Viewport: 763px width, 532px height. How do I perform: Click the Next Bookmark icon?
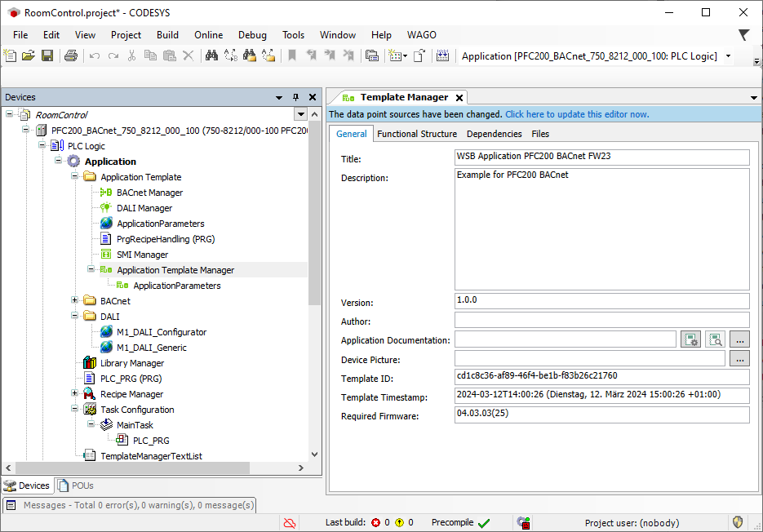(330, 56)
